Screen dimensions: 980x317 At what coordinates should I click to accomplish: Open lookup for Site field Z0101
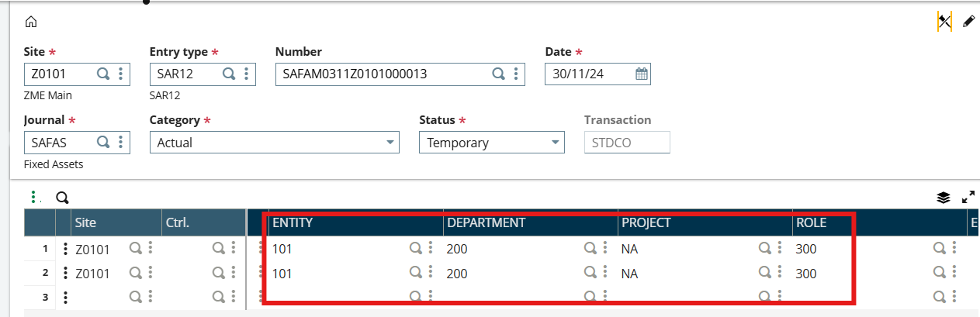102,74
